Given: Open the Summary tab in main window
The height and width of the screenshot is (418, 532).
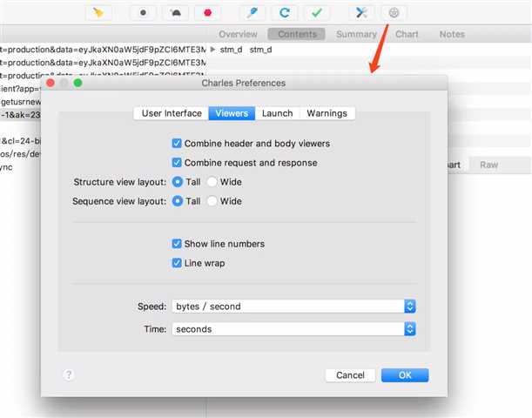Looking at the screenshot, I should 356,34.
